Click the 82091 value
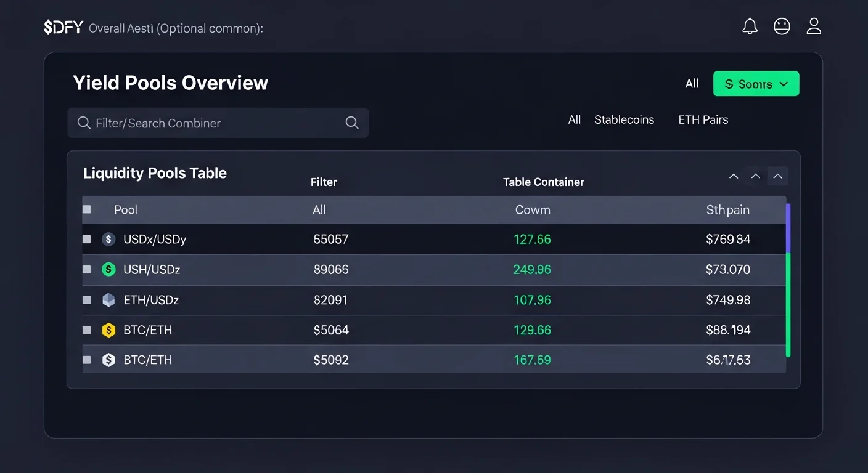This screenshot has width=868, height=473. click(330, 300)
